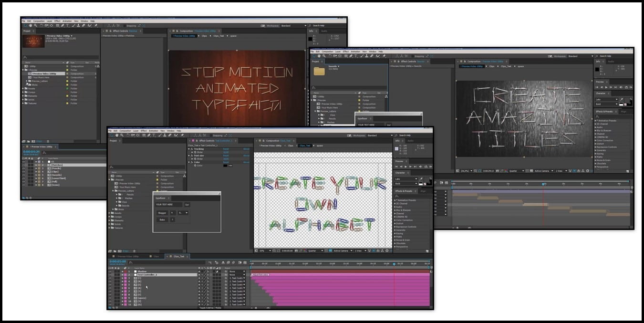Screen dimensions: 644x323
Task: Click the eyedropper icon in the Alphabet window Character panel
Action: click(x=421, y=179)
